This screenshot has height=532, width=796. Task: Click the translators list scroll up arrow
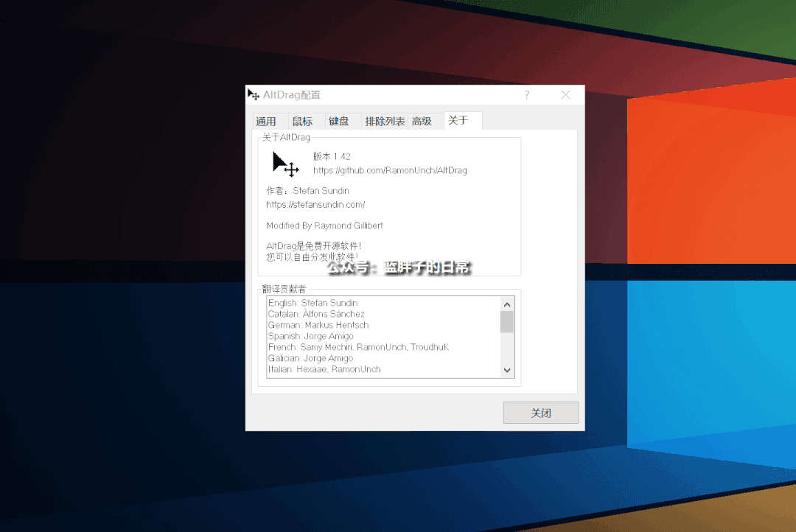(506, 304)
